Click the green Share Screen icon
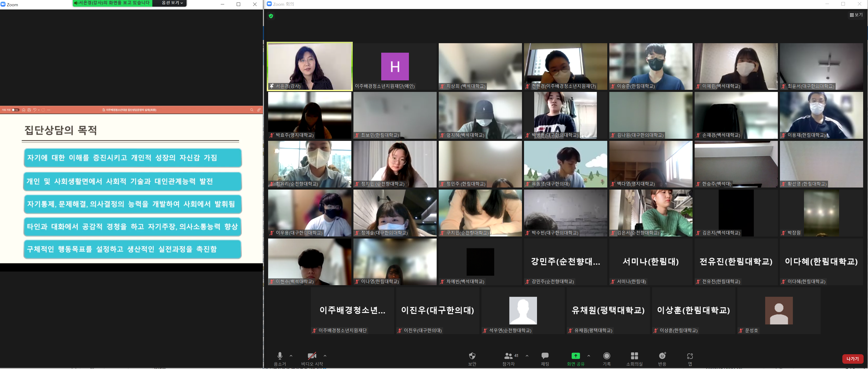 click(x=576, y=356)
